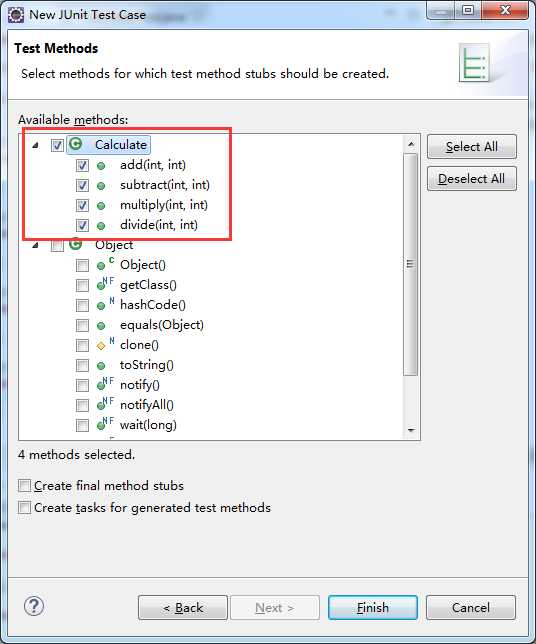Viewport: 536px width, 644px height.
Task: Select the divide(int, int) row text
Action: tap(159, 225)
